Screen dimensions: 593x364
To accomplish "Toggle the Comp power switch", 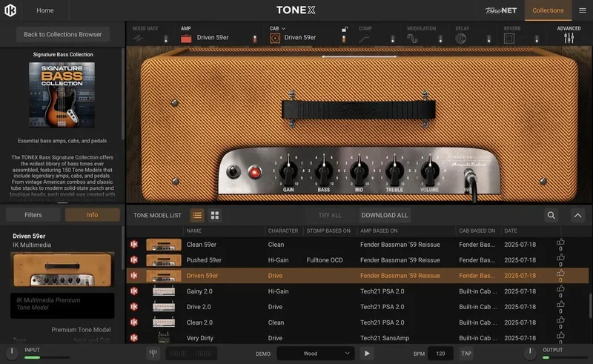I will [393, 39].
